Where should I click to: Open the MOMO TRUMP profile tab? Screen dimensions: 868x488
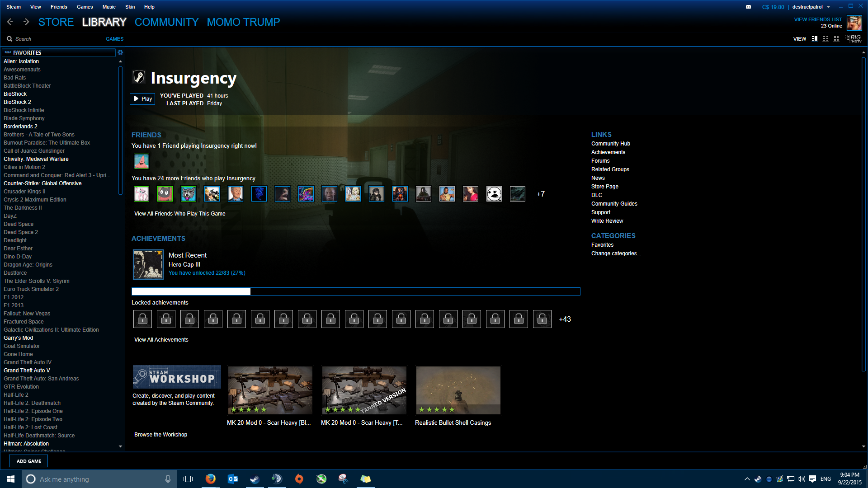243,22
